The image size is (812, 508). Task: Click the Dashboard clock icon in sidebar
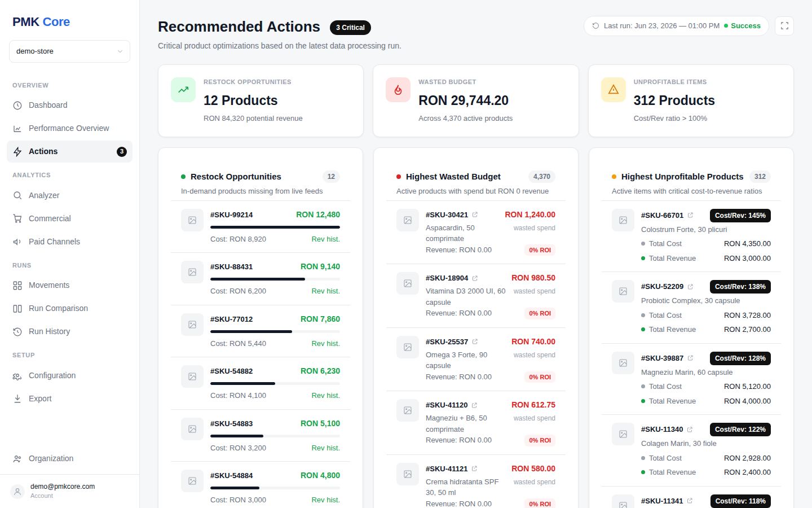[x=17, y=106]
